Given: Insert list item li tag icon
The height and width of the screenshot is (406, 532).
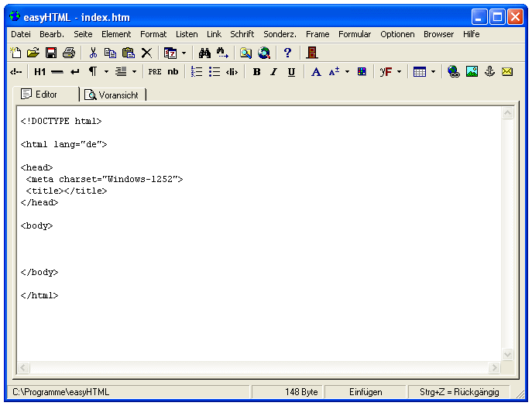Looking at the screenshot, I should [232, 72].
